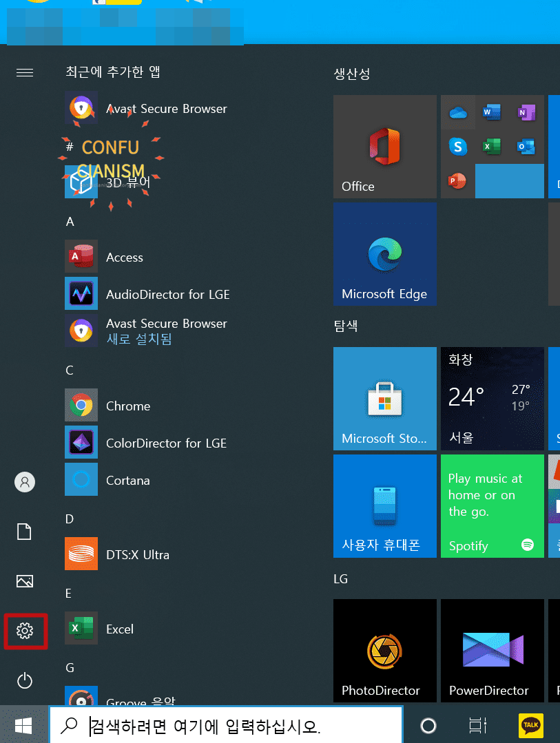
Task: Launch PowerDirector tile
Action: pos(492,651)
